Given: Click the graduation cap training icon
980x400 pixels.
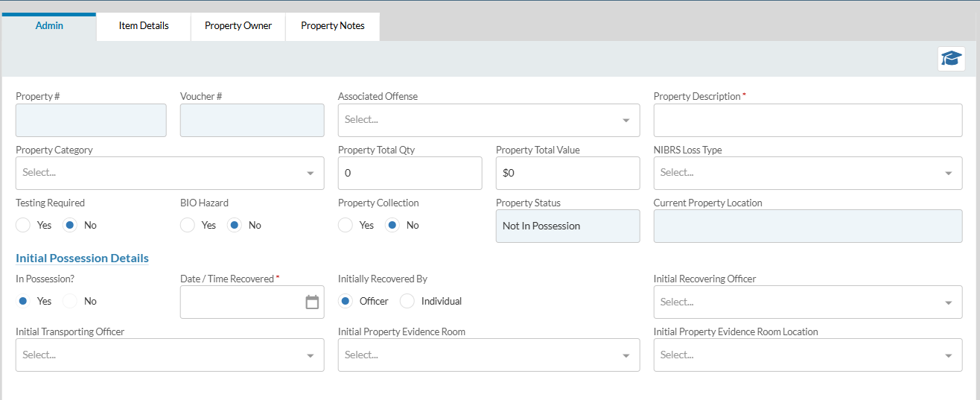Looking at the screenshot, I should 951,59.
